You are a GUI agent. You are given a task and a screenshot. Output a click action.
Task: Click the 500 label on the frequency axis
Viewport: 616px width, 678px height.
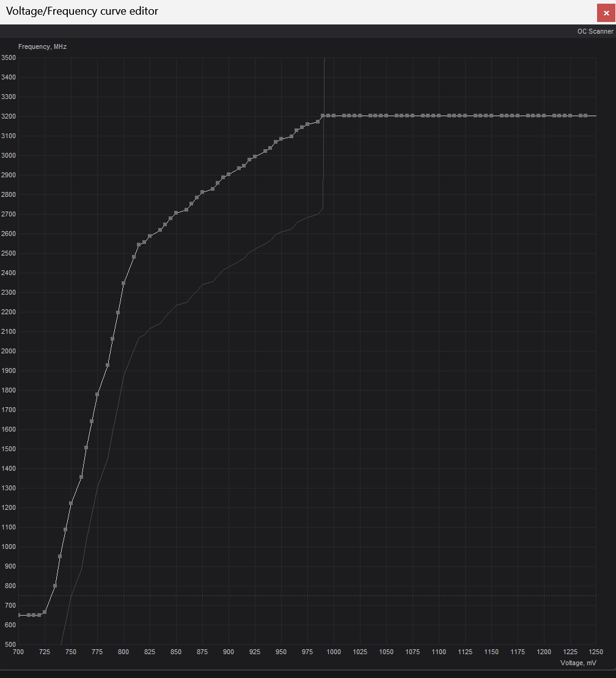(x=10, y=644)
